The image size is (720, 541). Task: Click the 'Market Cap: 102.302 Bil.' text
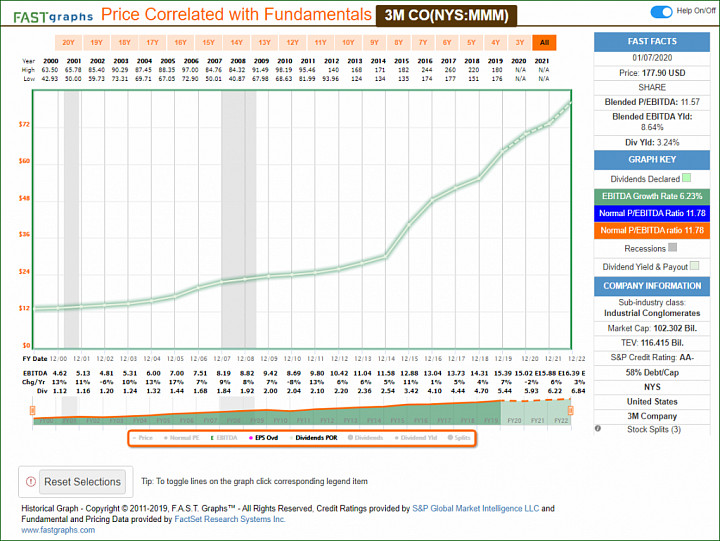(x=652, y=328)
